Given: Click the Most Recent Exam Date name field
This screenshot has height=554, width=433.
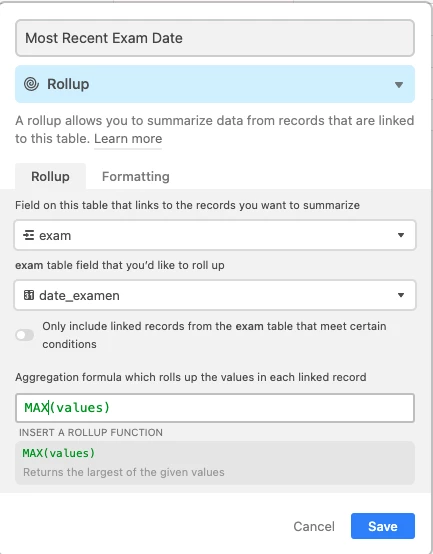Looking at the screenshot, I should pos(215,38).
